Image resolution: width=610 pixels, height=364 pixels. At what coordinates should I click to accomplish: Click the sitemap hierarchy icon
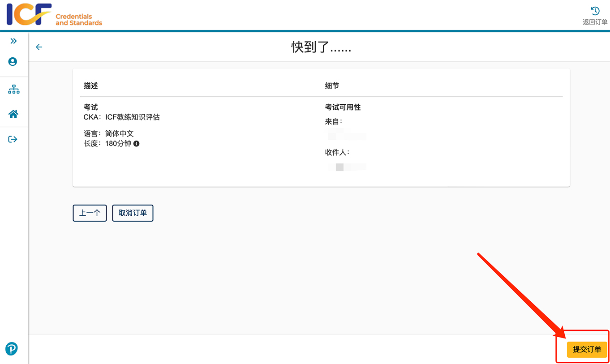[13, 90]
